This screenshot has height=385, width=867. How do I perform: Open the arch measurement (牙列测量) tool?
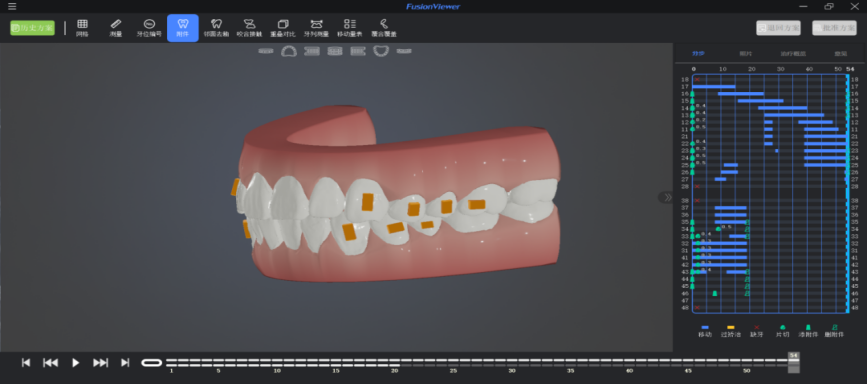coord(316,28)
